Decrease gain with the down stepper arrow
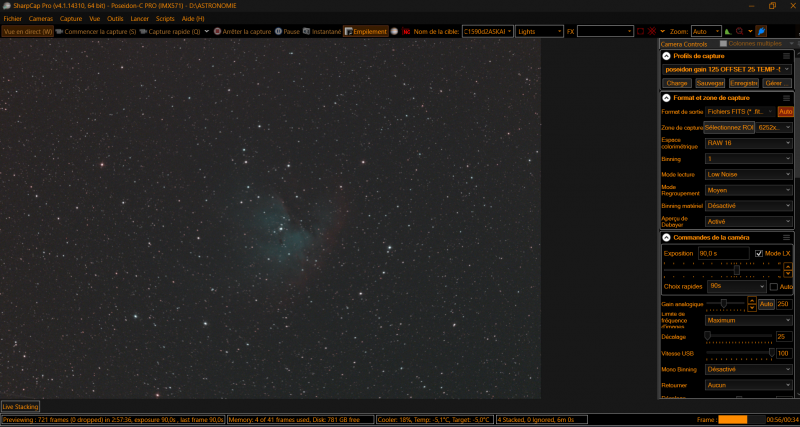Viewport: 800px width, 427px height. click(x=752, y=308)
